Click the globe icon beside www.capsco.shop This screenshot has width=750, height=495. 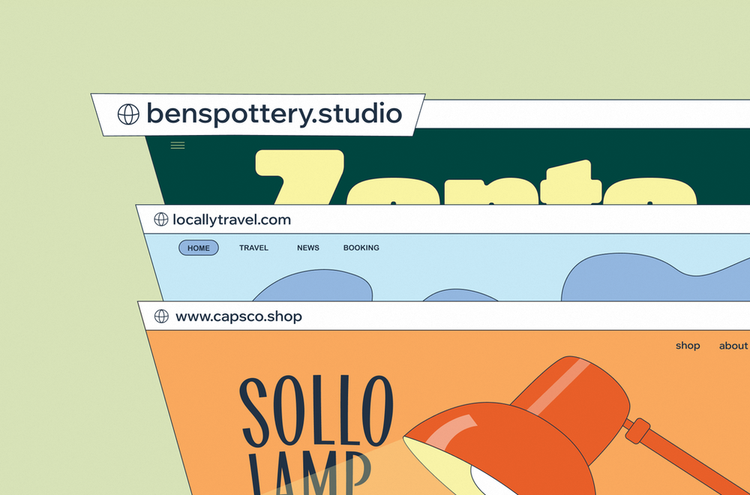pyautogui.click(x=162, y=316)
